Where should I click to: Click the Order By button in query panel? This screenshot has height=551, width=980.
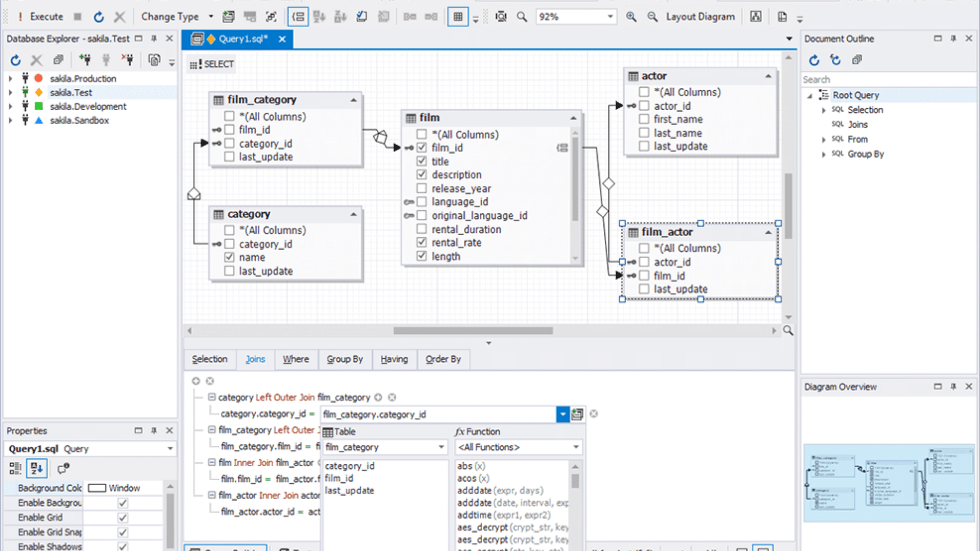tap(442, 359)
